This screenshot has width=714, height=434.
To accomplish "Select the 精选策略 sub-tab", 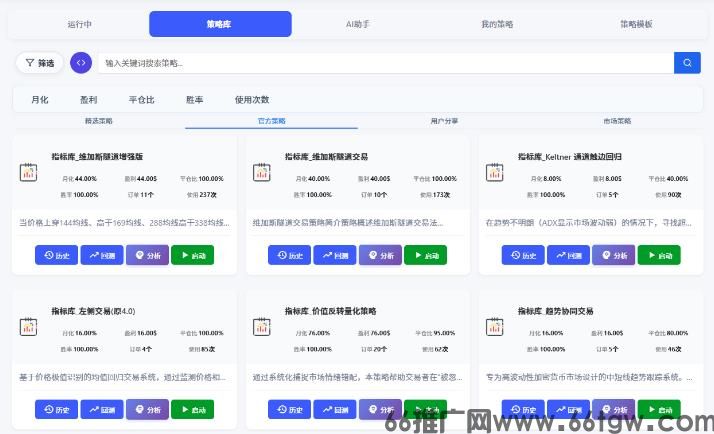I will tap(99, 121).
